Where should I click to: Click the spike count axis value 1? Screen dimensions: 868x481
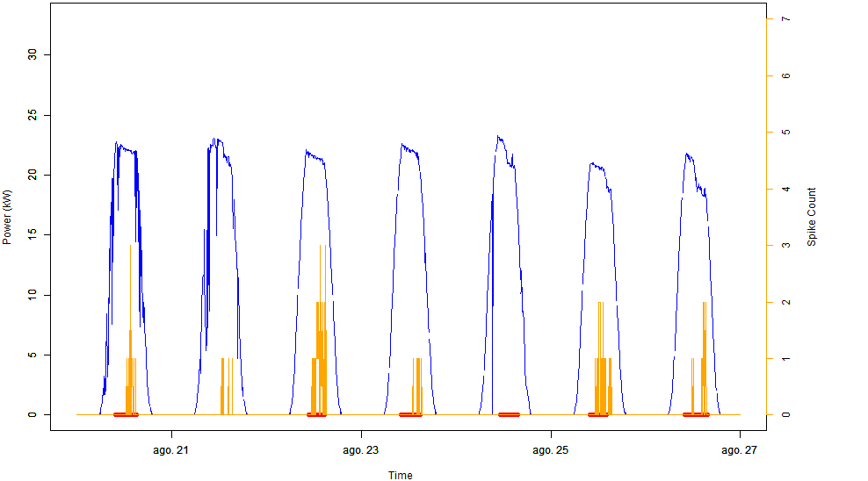785,359
